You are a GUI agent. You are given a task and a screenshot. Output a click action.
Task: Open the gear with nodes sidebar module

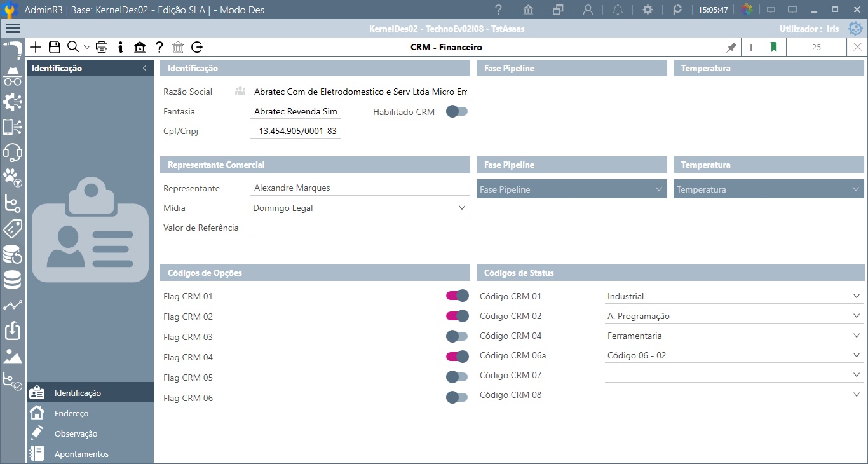[13, 102]
